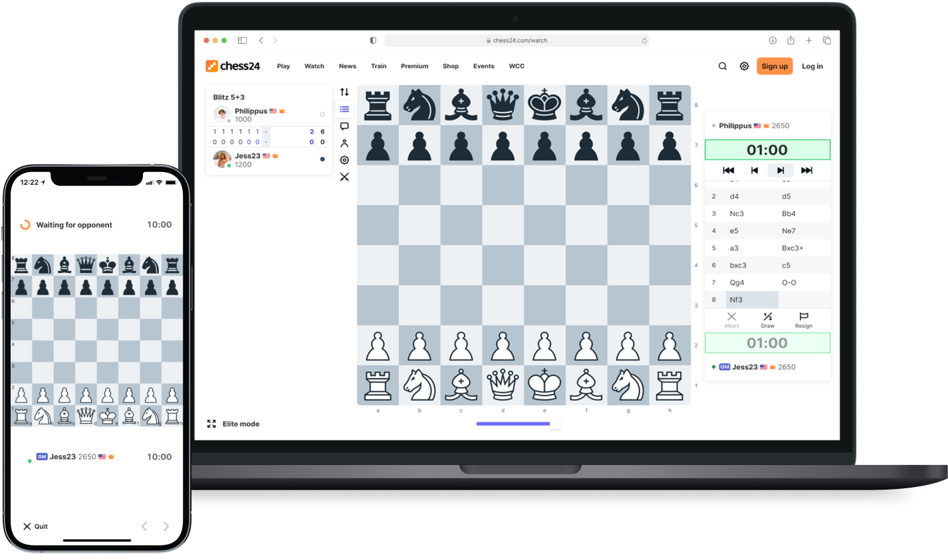
Task: Go to the Events page
Action: click(484, 66)
